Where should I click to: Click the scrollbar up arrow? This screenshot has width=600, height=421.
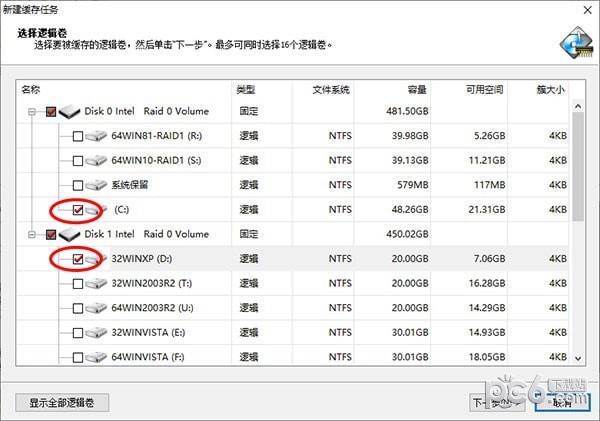coord(578,106)
